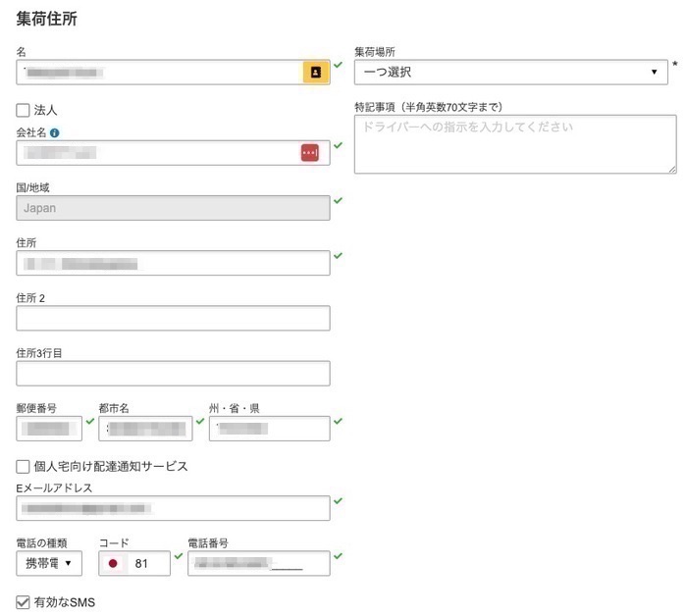This screenshot has width=687, height=616.
Task: Click the Eメールアドレス input field
Action: [173, 508]
